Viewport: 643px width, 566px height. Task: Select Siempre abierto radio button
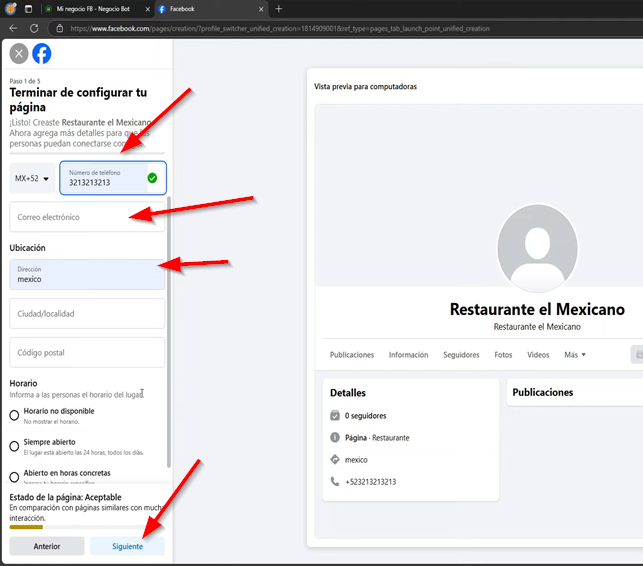coord(14,446)
